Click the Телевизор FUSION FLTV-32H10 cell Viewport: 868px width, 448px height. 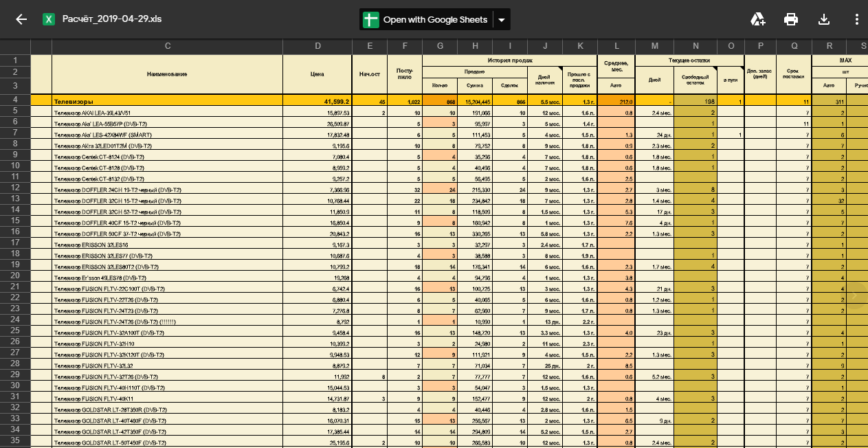(167, 344)
